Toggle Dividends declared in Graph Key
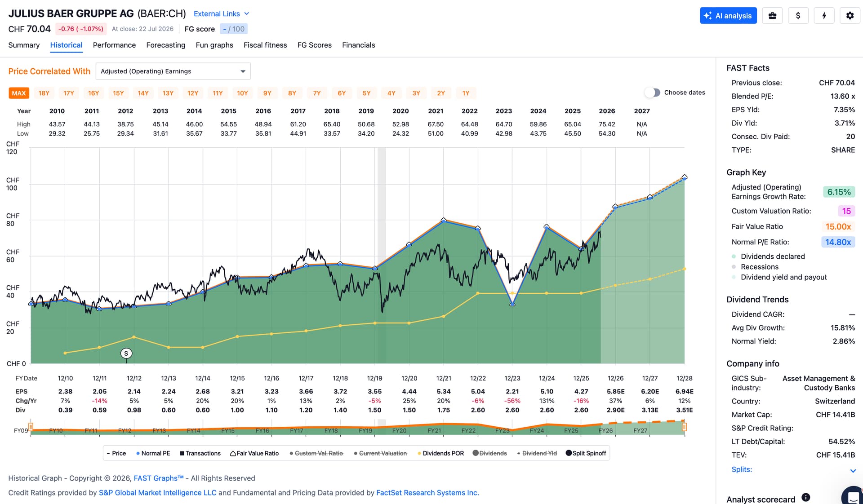The width and height of the screenshot is (863, 504). [x=768, y=256]
